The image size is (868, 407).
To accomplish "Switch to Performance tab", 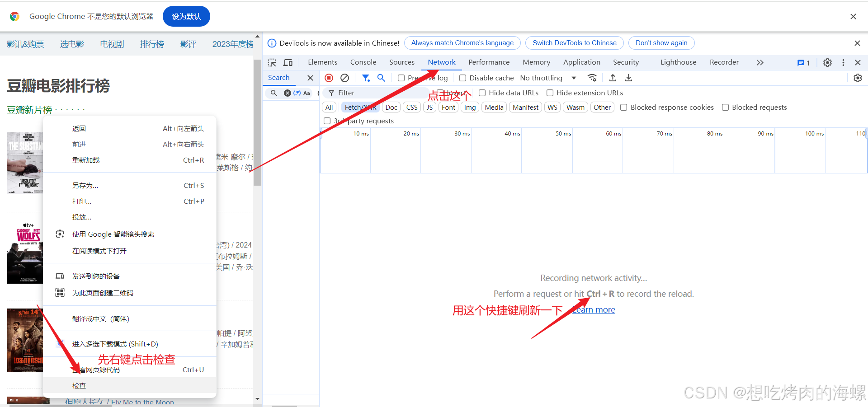I will (x=489, y=62).
